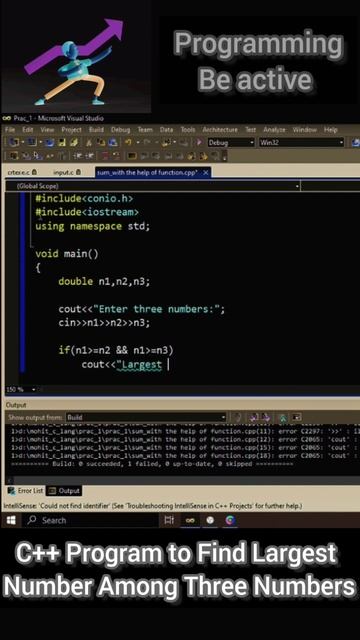
Task: Open the Help menu
Action: click(330, 129)
